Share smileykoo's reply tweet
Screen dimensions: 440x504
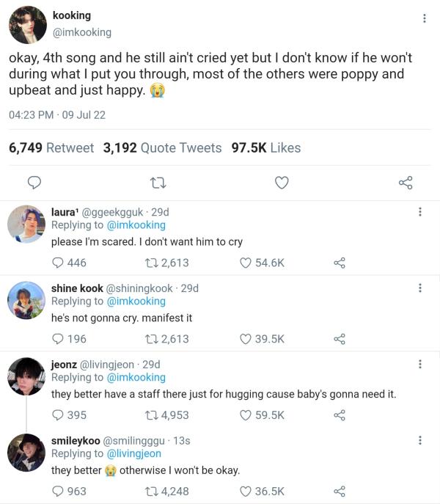[x=339, y=492]
